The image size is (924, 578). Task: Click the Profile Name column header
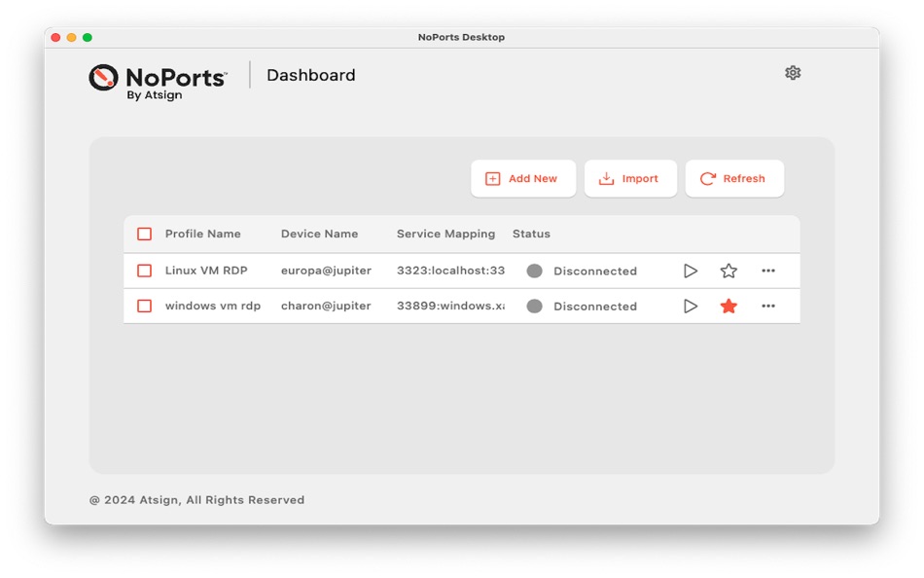point(202,234)
